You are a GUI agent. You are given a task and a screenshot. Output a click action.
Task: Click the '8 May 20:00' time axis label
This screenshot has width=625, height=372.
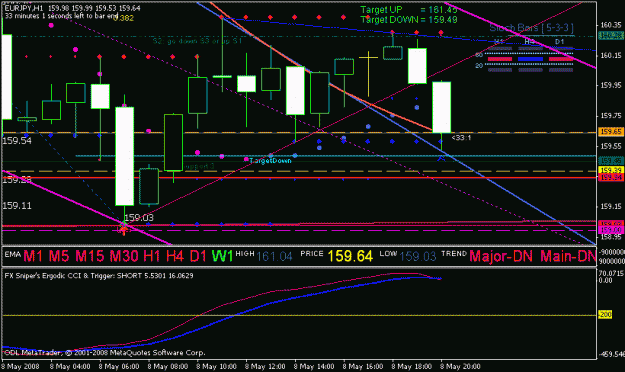tap(460, 366)
